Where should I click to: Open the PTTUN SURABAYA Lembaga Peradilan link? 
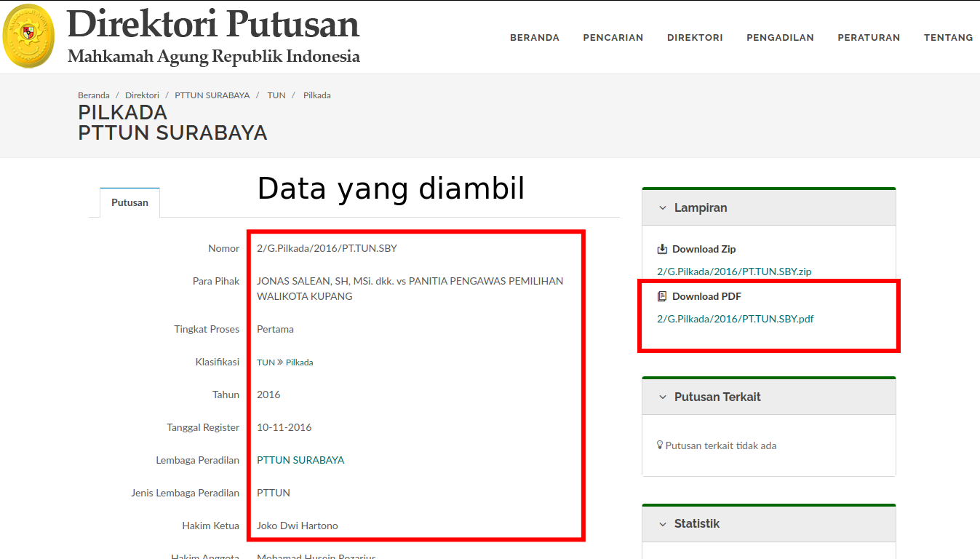[x=300, y=460]
